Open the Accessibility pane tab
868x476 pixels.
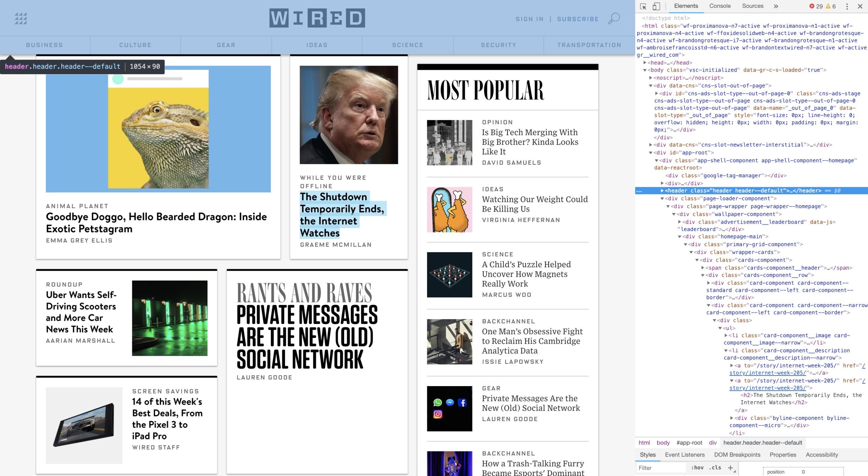point(822,454)
